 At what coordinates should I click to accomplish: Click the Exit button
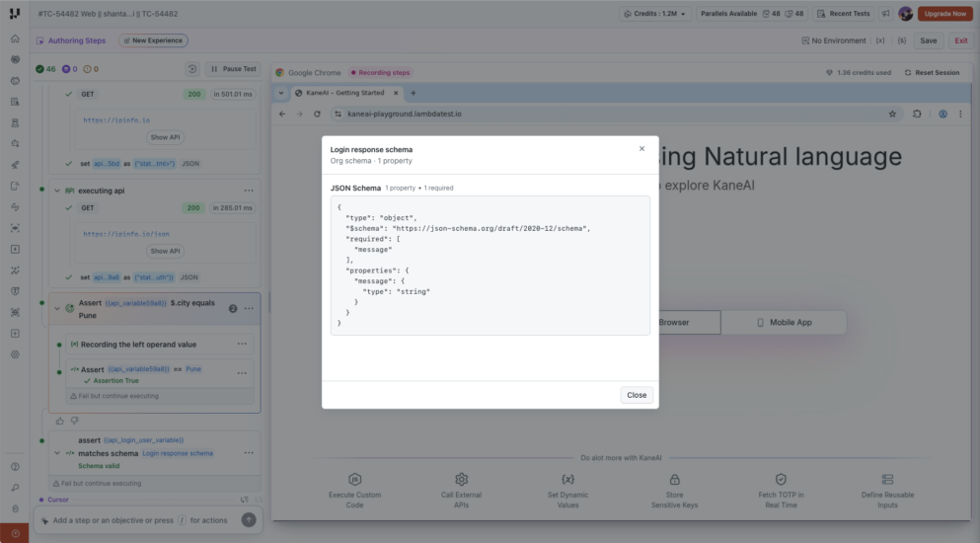pos(960,40)
